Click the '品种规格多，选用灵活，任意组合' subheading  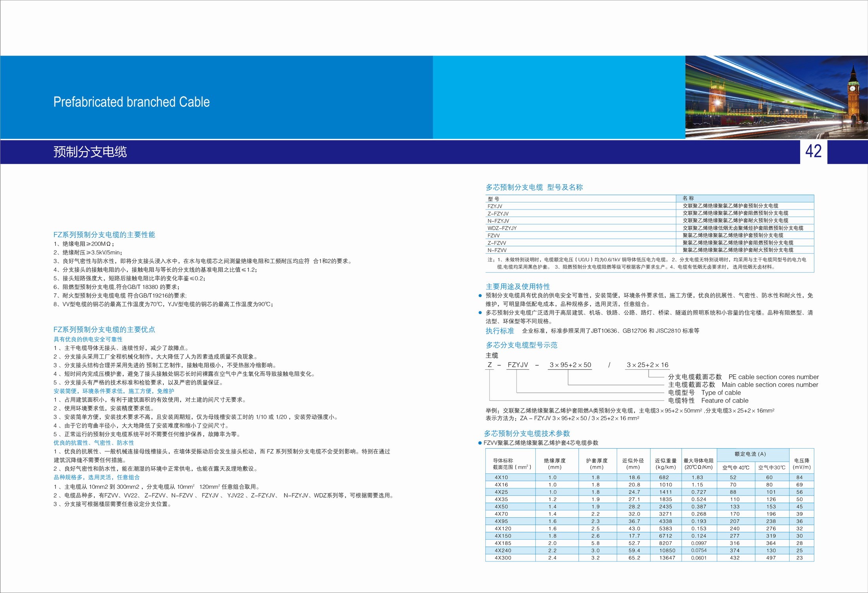[x=97, y=477]
